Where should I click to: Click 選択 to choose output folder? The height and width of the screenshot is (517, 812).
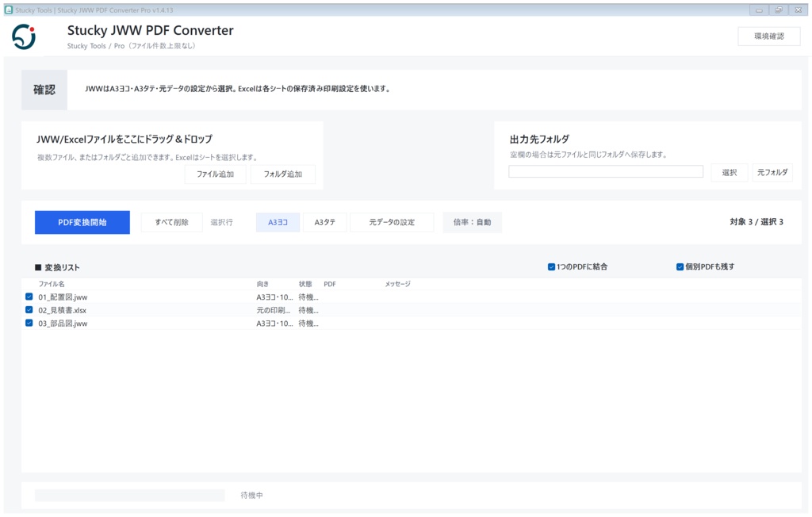(730, 173)
